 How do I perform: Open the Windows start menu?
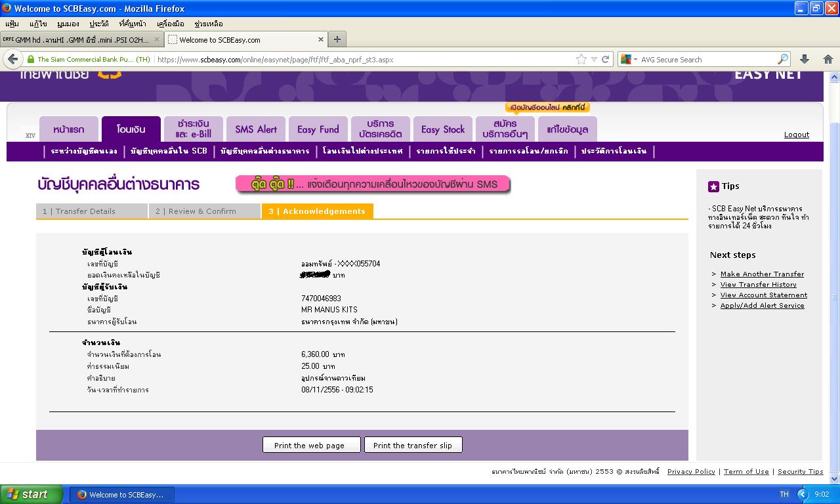(x=31, y=494)
